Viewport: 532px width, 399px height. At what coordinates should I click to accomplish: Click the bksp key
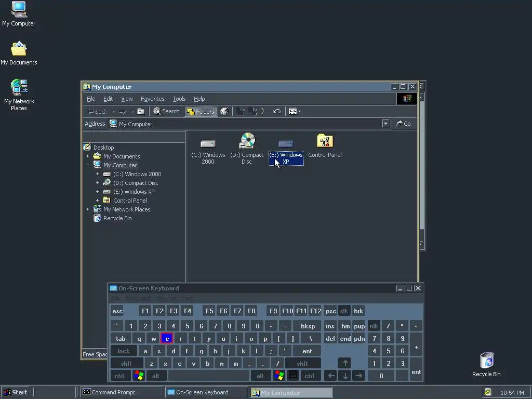308,326
